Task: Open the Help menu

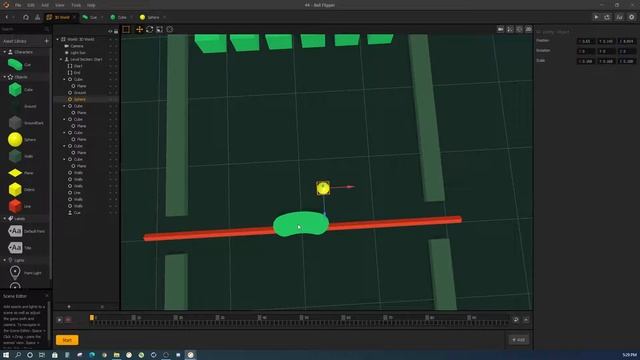Action: coord(91,5)
